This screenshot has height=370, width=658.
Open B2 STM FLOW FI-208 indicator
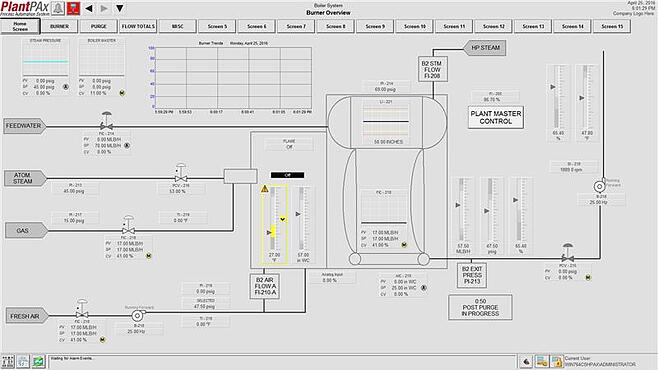tap(433, 69)
